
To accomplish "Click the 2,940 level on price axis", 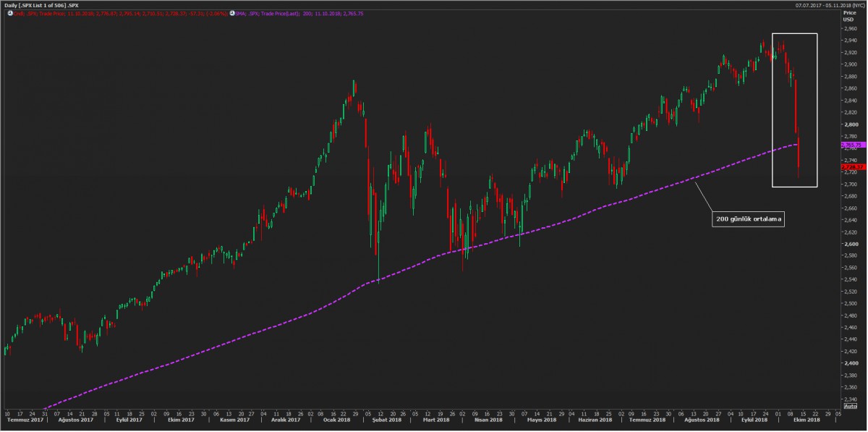I will tap(850, 40).
